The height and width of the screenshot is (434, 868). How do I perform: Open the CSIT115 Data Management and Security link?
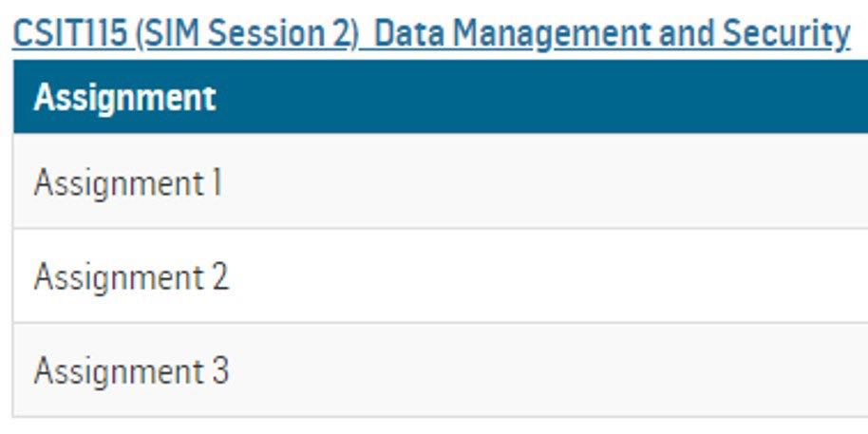tap(431, 34)
